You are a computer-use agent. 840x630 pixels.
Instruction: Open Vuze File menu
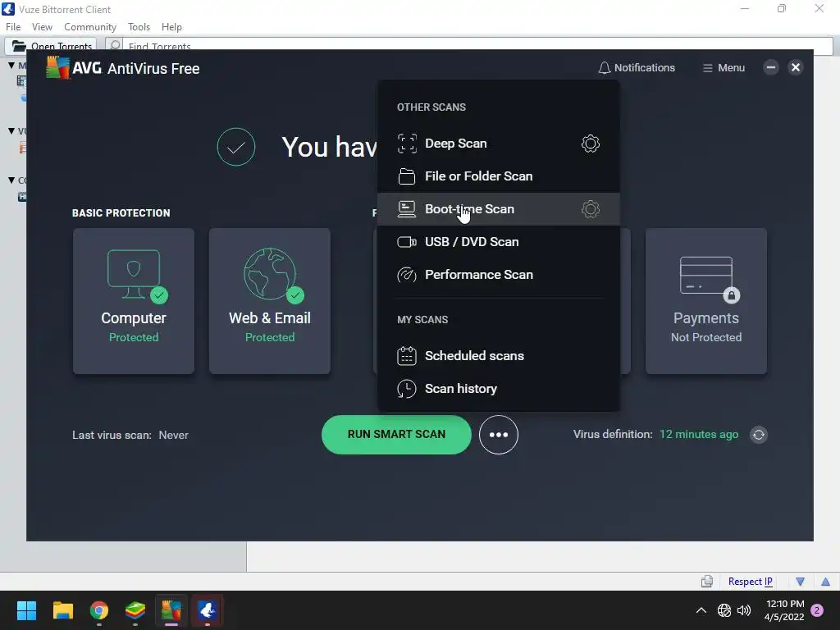13,27
